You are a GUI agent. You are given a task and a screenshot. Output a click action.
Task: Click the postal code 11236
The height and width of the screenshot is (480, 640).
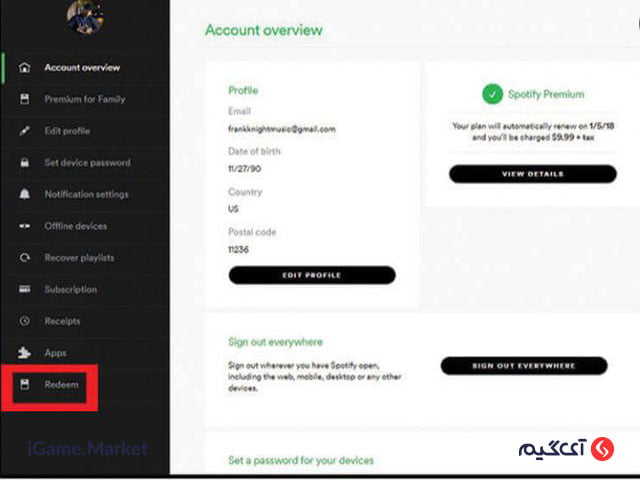pyautogui.click(x=238, y=249)
